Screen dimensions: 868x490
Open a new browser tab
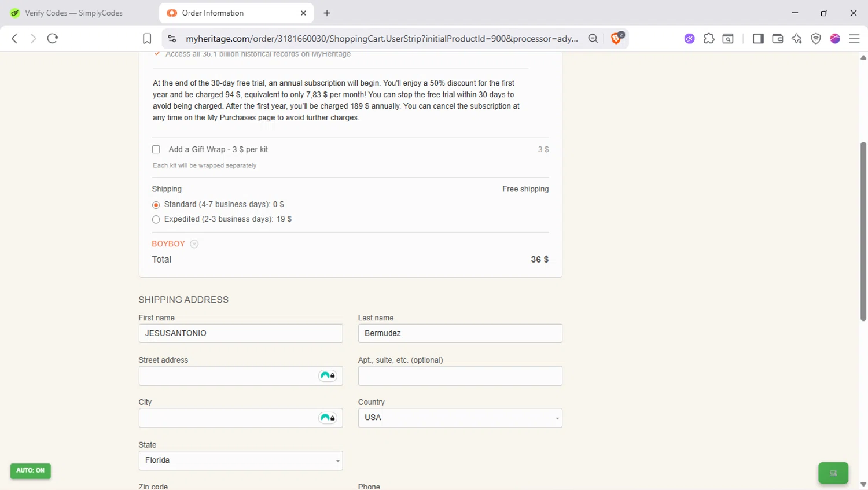pyautogui.click(x=327, y=13)
